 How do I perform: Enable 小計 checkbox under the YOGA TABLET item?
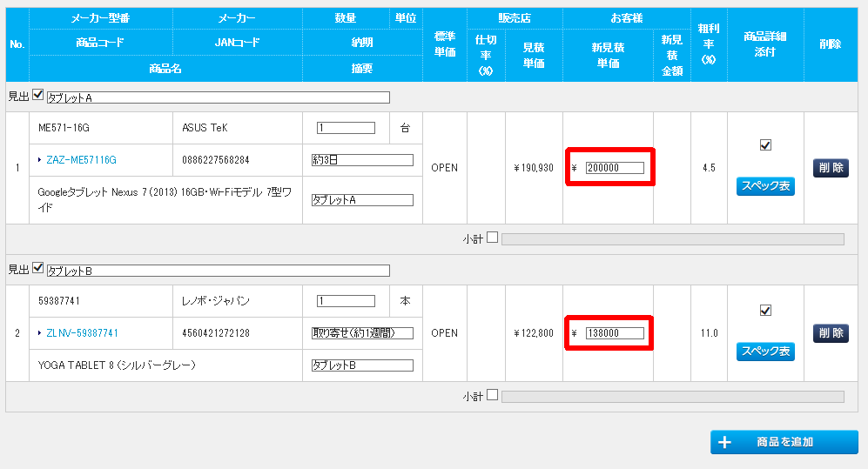[493, 395]
